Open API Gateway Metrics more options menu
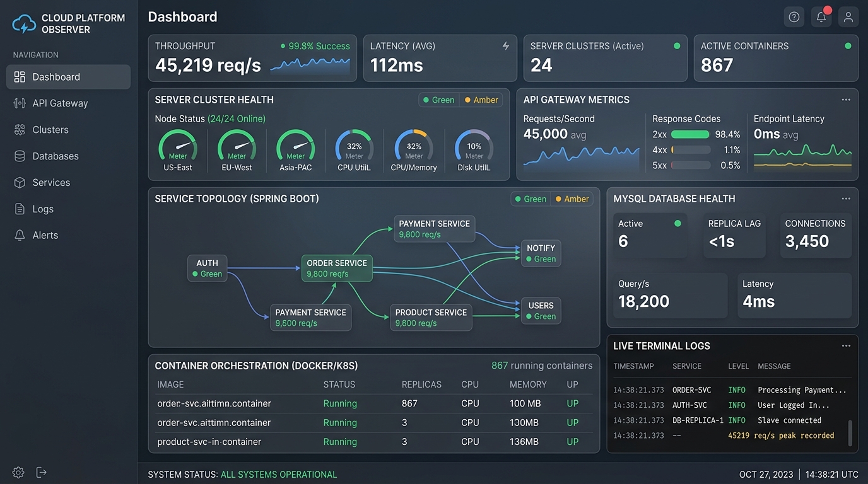Viewport: 868px width, 484px height. 846,100
